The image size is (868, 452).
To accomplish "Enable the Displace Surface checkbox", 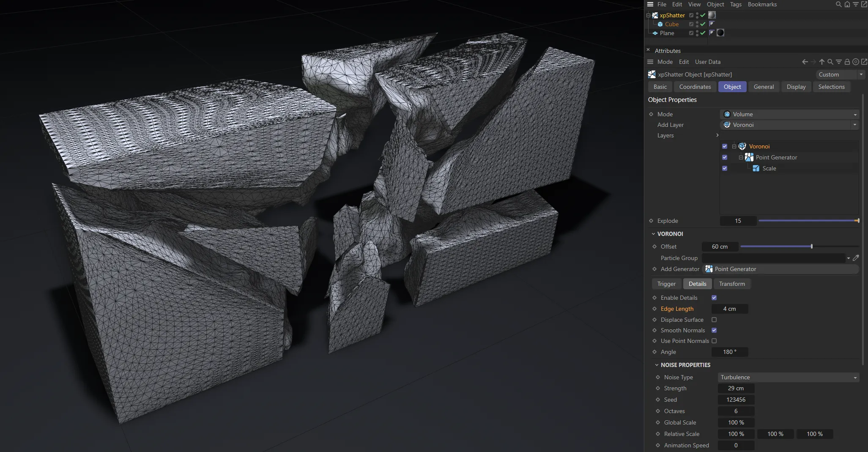I will point(715,320).
